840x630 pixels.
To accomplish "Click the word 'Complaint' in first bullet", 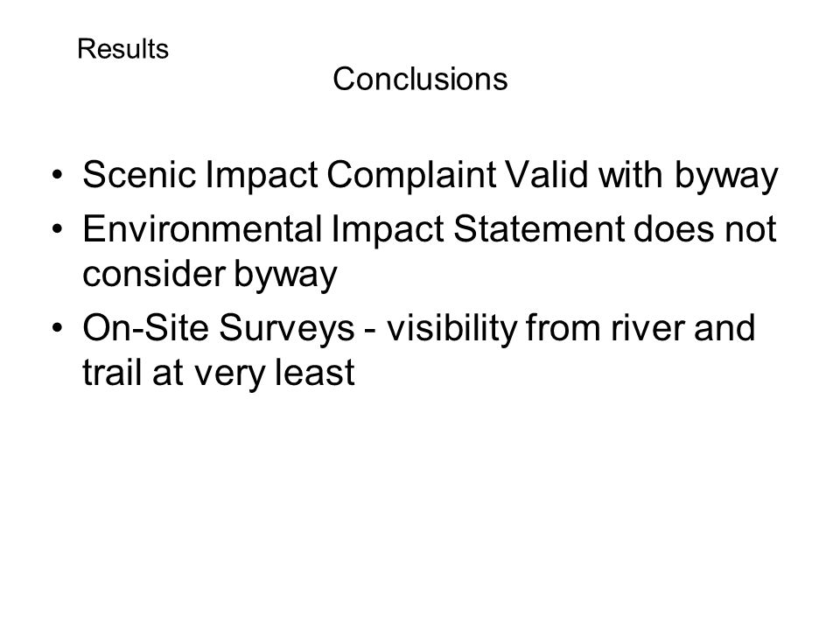I will pos(412,176).
